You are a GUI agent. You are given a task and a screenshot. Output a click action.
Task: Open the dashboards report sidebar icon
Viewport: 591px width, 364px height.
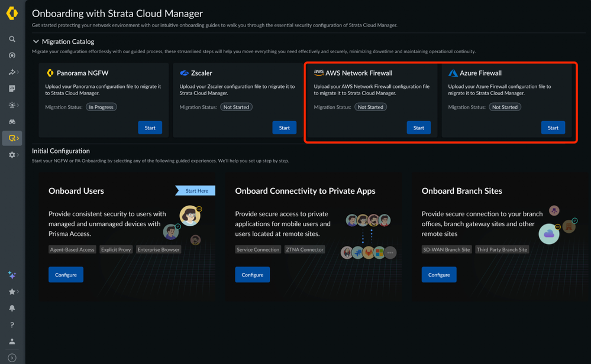pyautogui.click(x=12, y=89)
